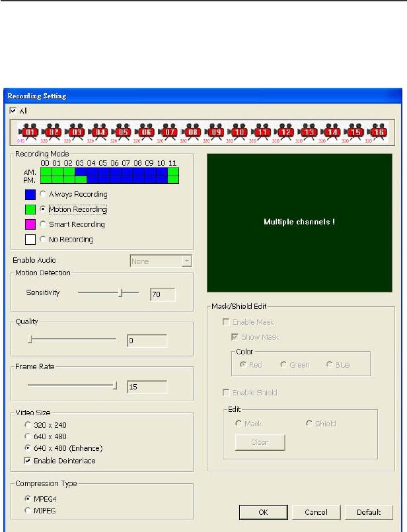
Task: Toggle Enable Deinterlace checkbox
Action: [x=28, y=461]
